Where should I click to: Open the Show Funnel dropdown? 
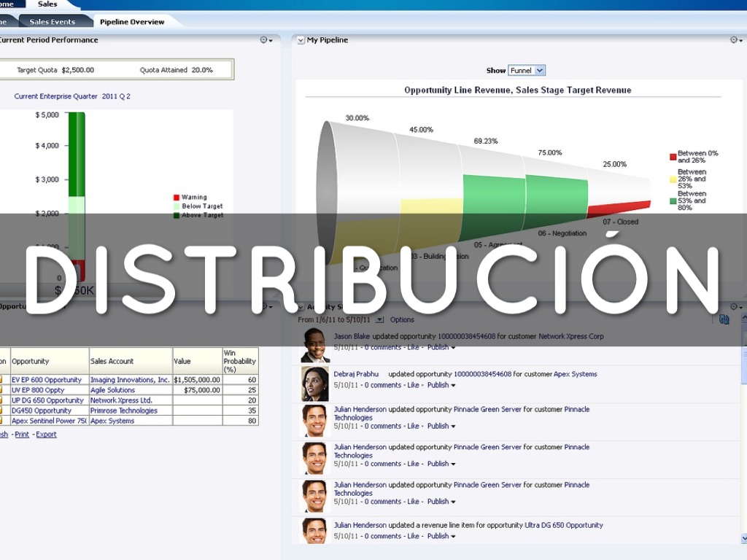coord(539,71)
